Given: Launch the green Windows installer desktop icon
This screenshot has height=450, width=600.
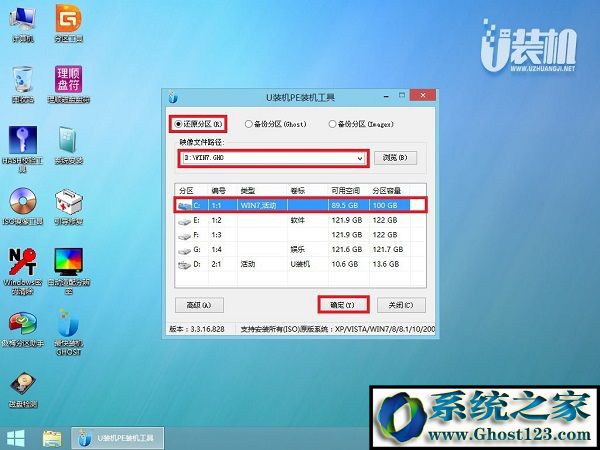Looking at the screenshot, I should [68, 145].
